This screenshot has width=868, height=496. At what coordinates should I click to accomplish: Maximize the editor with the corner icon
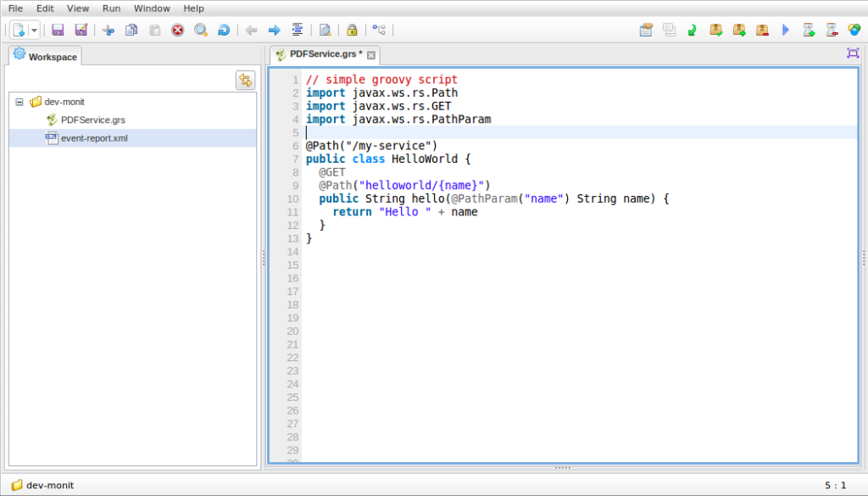coord(853,52)
